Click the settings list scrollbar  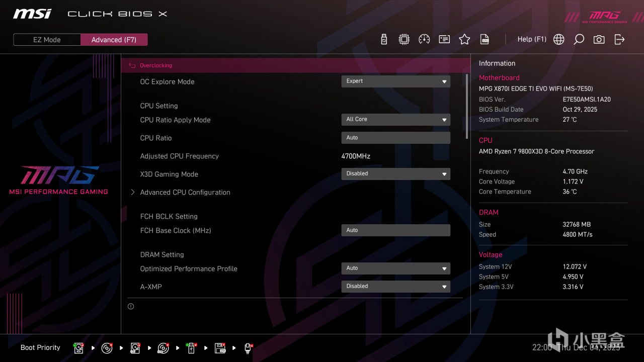pos(467,107)
